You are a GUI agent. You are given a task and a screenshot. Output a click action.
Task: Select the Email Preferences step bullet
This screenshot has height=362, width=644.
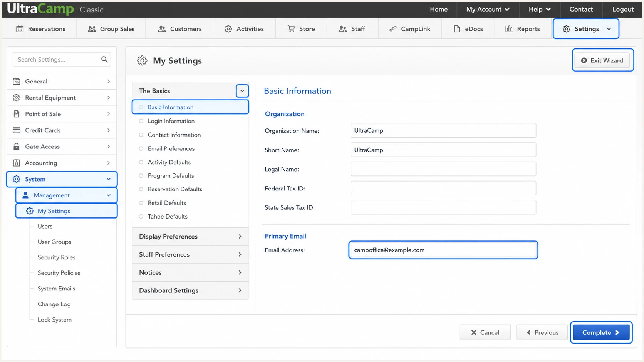click(141, 148)
